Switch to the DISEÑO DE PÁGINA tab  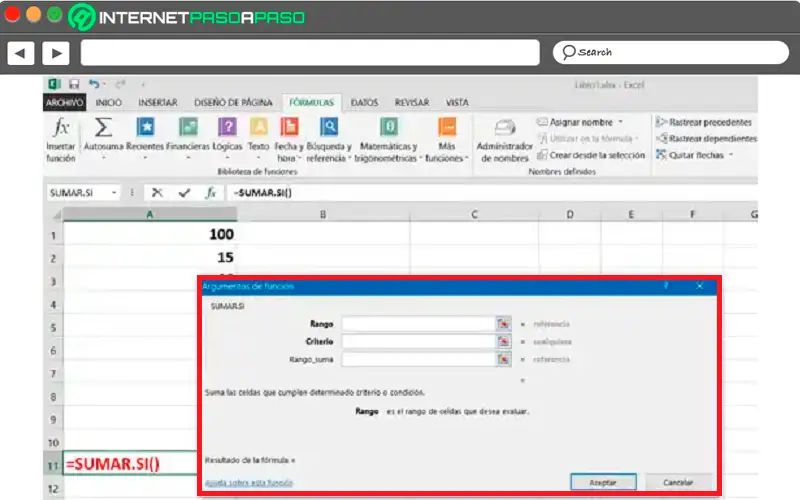click(x=233, y=103)
